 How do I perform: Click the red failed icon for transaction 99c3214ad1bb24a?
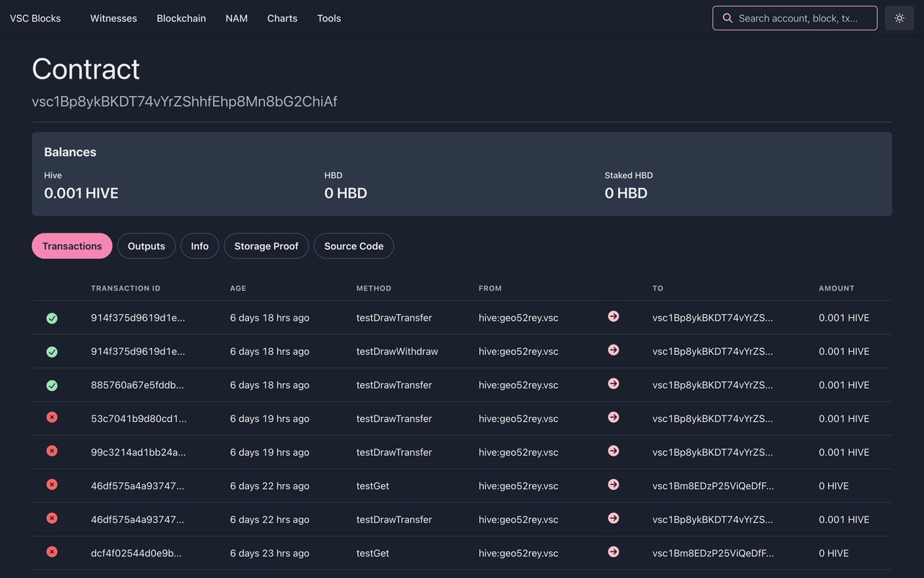(52, 451)
